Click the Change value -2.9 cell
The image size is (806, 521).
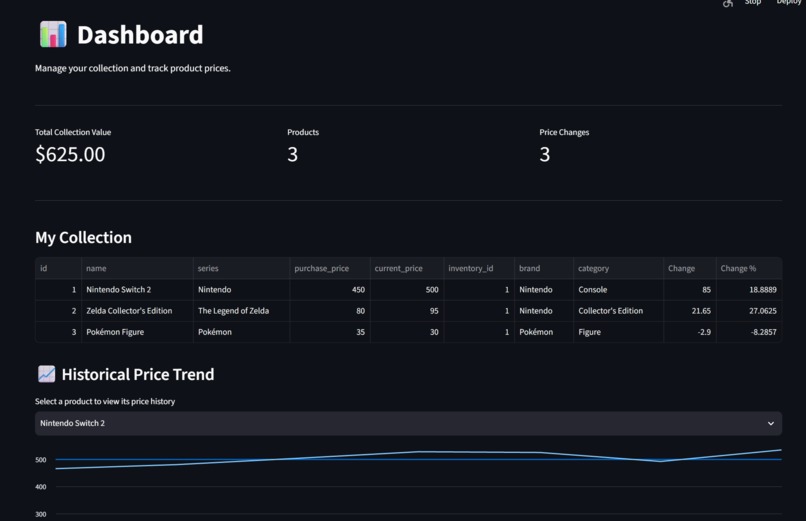point(689,332)
